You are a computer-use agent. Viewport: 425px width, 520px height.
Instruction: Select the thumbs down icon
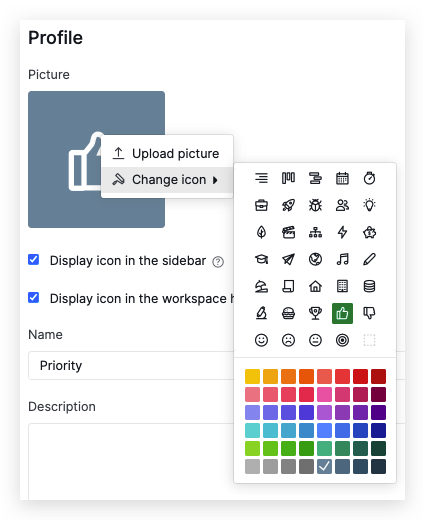point(369,313)
